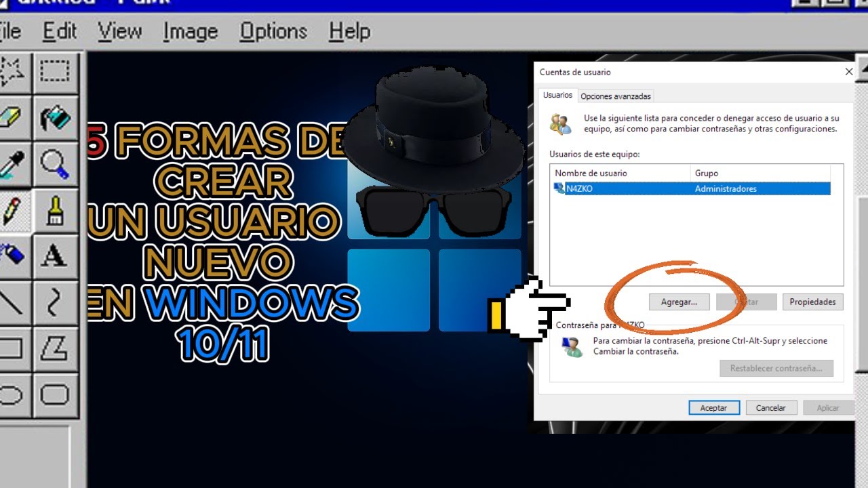Click Cancelar in Cuentas de usuario
This screenshot has height=488, width=868.
coord(770,408)
